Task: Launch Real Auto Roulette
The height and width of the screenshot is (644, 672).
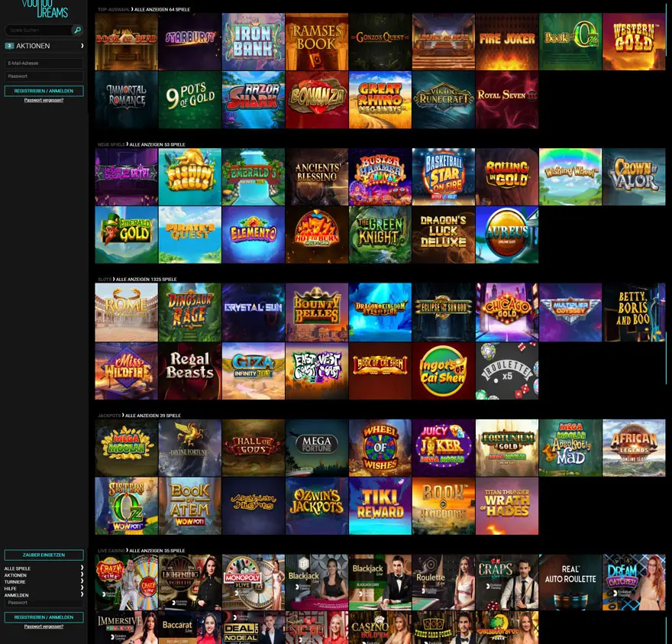Action: (570, 582)
